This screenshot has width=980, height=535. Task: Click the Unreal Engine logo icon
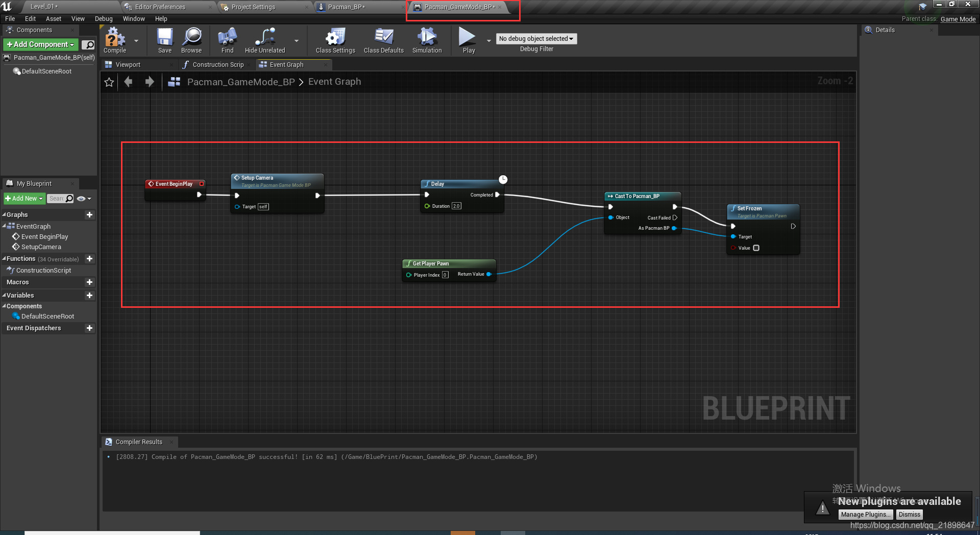pyautogui.click(x=7, y=7)
